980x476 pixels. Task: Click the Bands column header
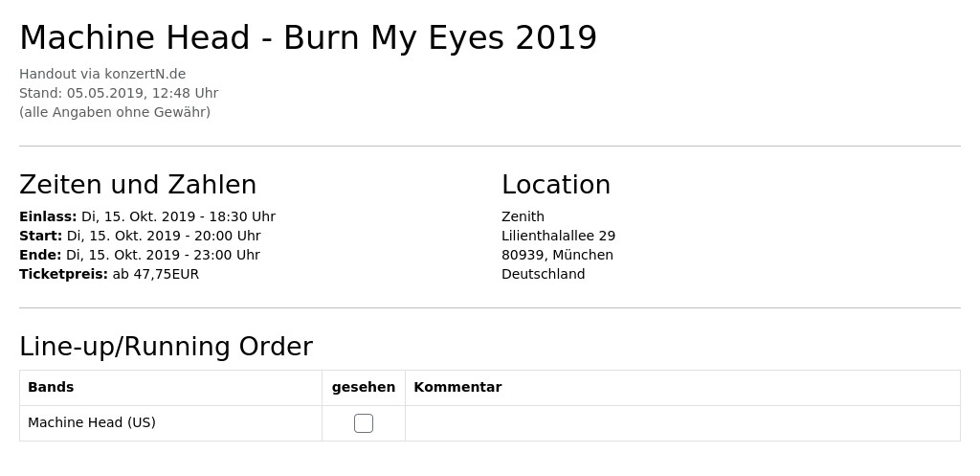(51, 387)
